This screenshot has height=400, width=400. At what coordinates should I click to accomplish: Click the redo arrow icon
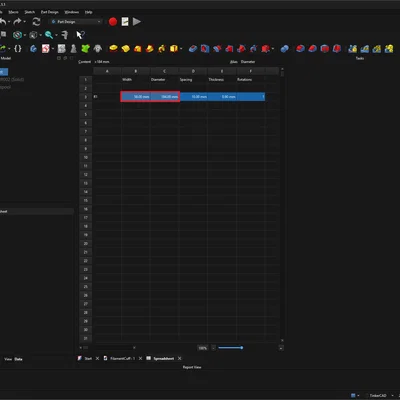(x=17, y=22)
